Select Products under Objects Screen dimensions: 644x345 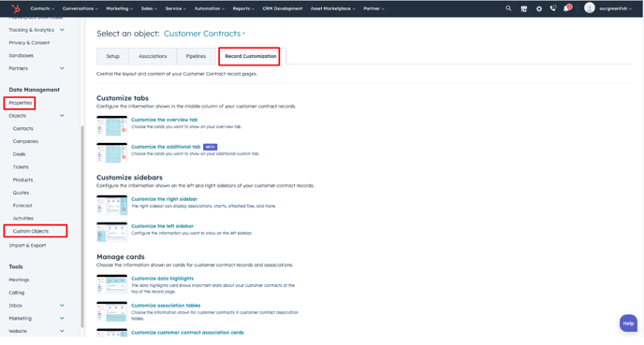tap(22, 180)
